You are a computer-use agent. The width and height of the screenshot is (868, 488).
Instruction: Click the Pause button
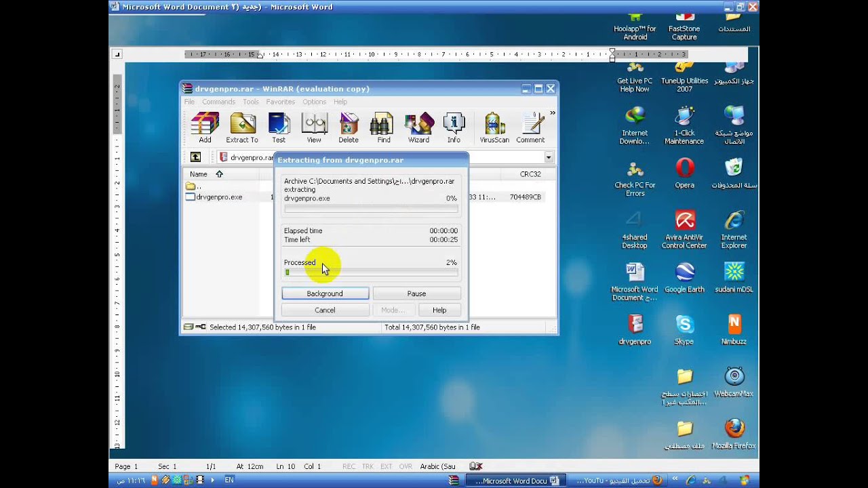(x=416, y=293)
